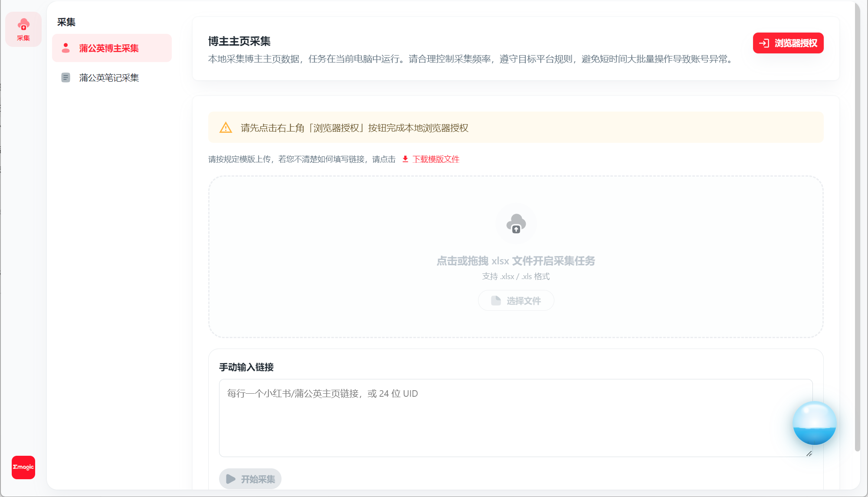Image resolution: width=868 pixels, height=497 pixels.
Task: Click the 浏览器授权 button
Action: click(x=788, y=43)
